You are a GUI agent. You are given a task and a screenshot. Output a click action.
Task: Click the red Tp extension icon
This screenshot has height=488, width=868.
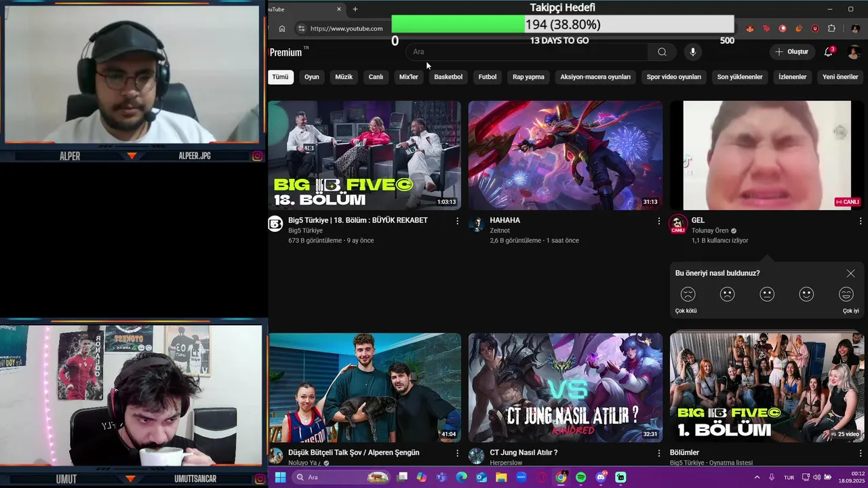(x=766, y=28)
